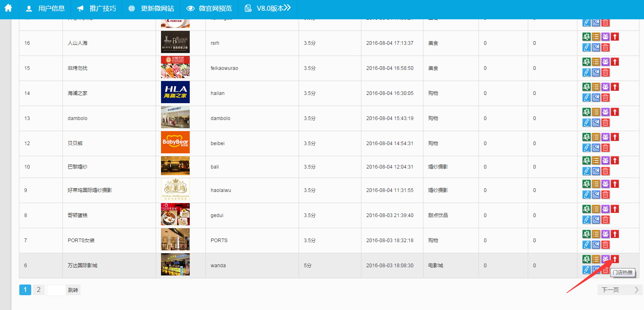Click green clipboard icon for 非烤勿扰
The height and width of the screenshot is (310, 644).
click(x=586, y=62)
